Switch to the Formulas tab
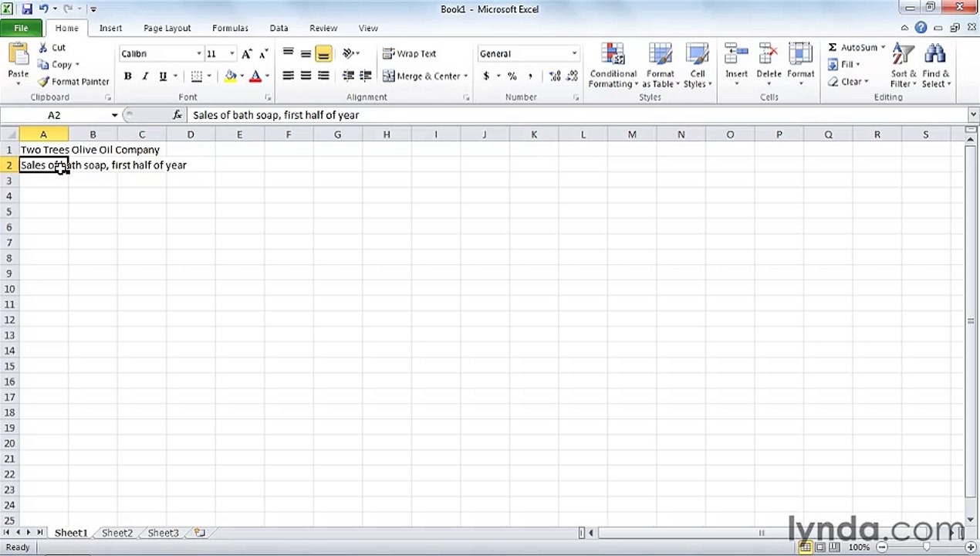Screen dimensions: 980x556 230,29
